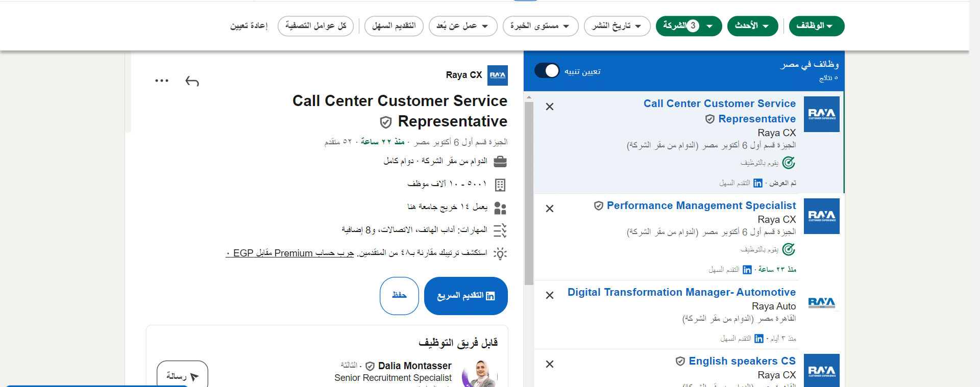Click LinkedIn Easy Apply icon on first card
This screenshot has height=387, width=980.
pos(758,183)
